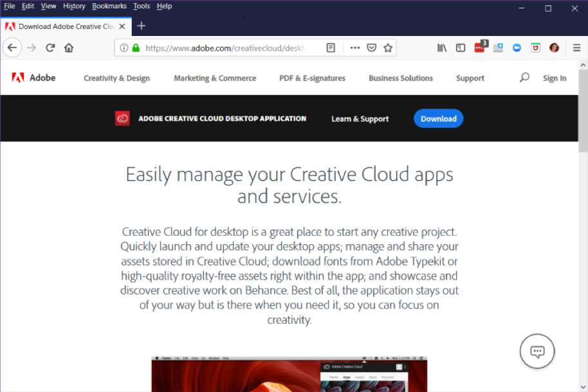
Task: Open the Firefox hamburger menu
Action: click(x=577, y=48)
